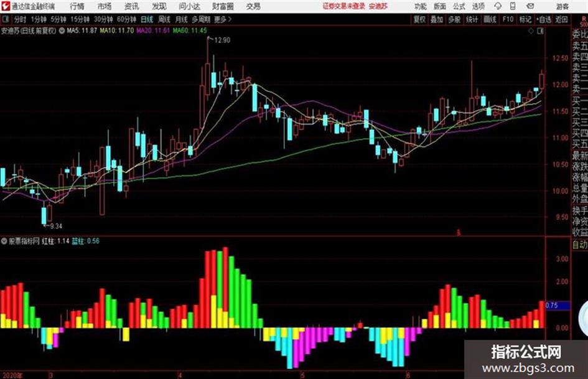Click the 返回 back button
This screenshot has width=588, height=379.
click(561, 19)
